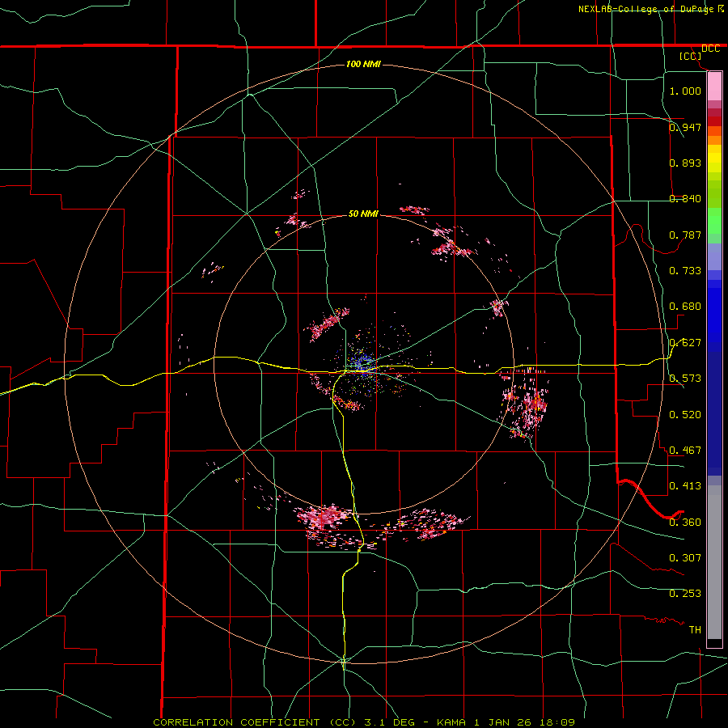Select the 0.893 scale value
The width and height of the screenshot is (728, 728).
coord(685,163)
